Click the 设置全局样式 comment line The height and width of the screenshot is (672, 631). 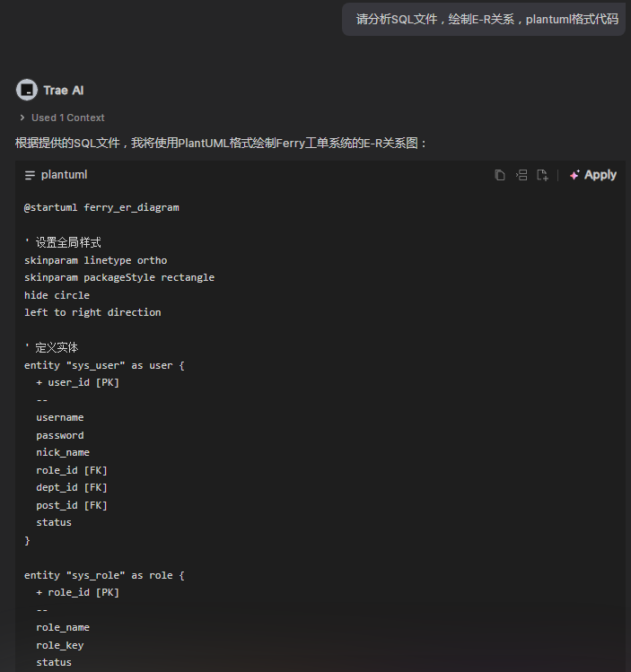point(63,242)
